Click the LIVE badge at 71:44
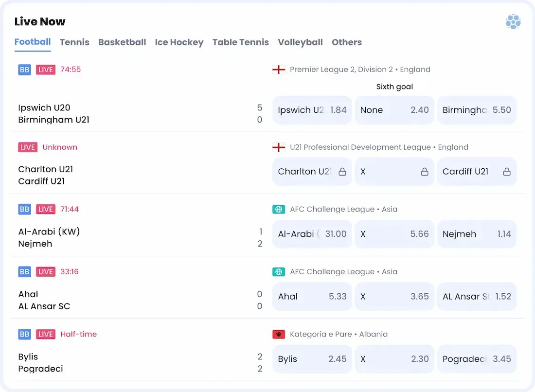 click(x=46, y=209)
